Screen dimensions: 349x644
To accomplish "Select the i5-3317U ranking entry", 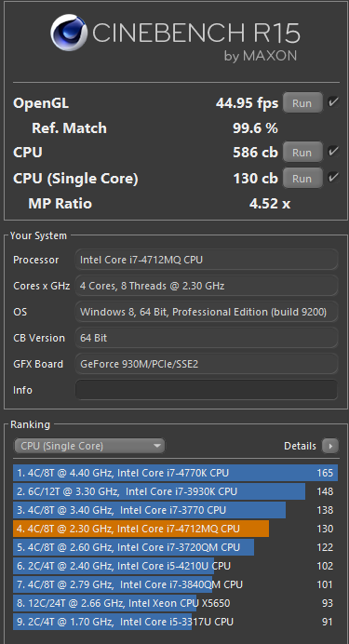I will pyautogui.click(x=175, y=622).
